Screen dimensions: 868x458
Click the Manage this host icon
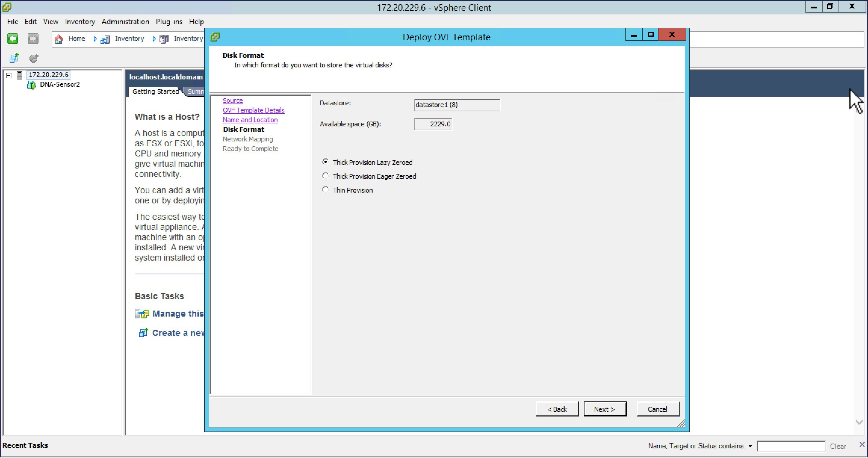point(141,313)
